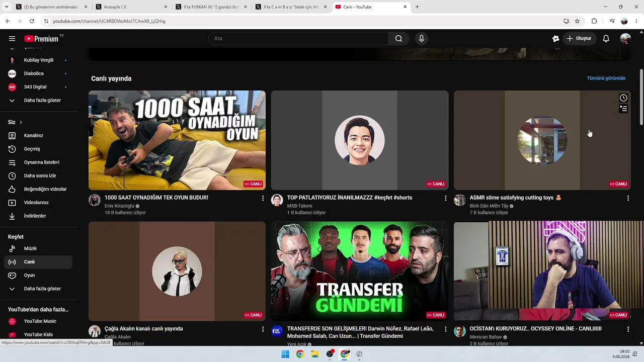Open Geçmiş history in sidebar
This screenshot has width=644, height=362.
[38, 149]
